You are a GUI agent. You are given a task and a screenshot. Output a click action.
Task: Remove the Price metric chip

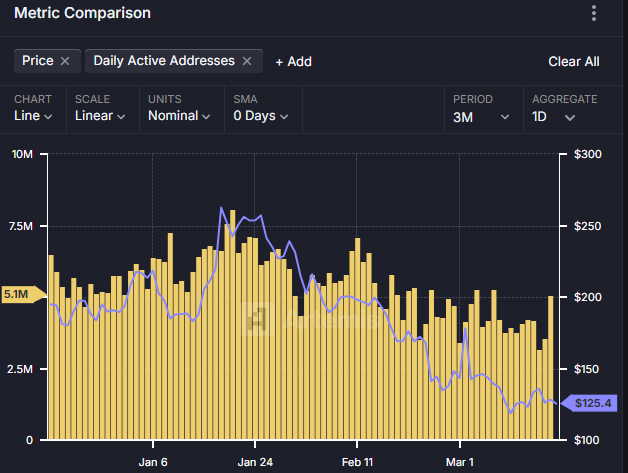coord(65,61)
